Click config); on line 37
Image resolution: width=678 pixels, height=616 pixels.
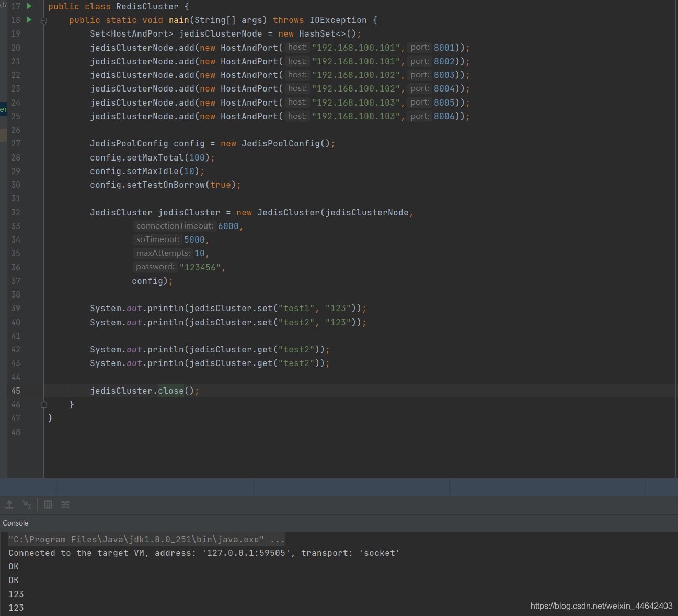coord(152,281)
